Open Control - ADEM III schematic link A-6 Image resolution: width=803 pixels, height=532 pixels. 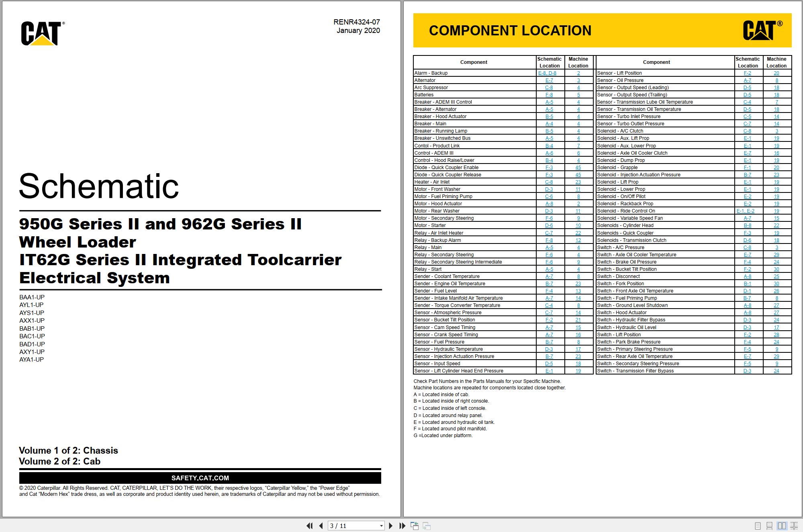[x=549, y=153]
